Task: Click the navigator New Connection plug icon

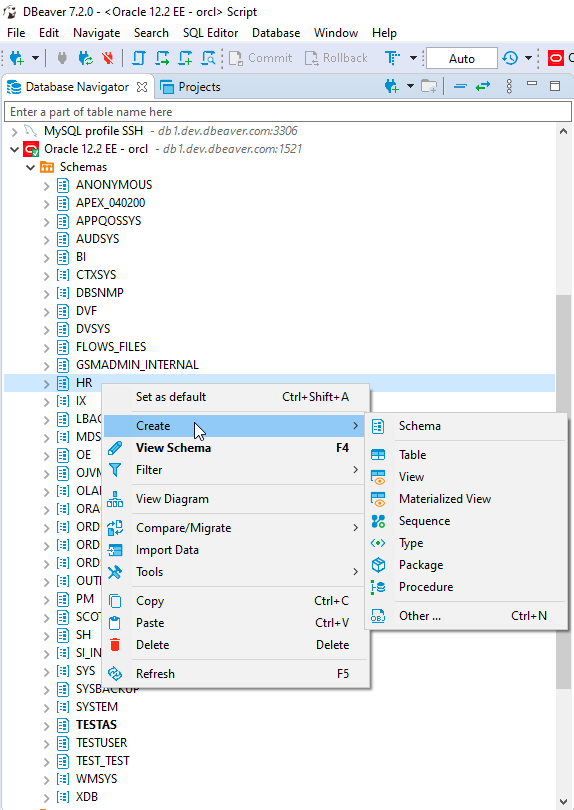Action: click(x=393, y=87)
